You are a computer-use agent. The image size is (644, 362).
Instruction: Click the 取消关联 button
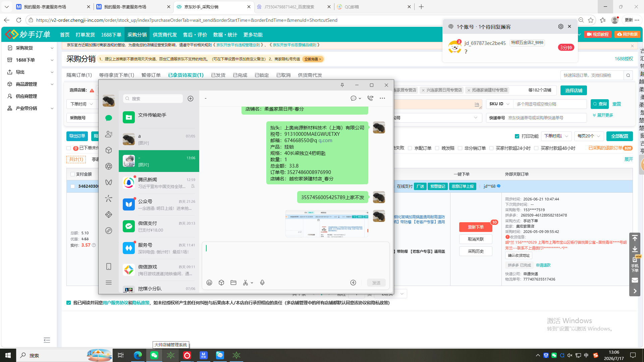476,239
